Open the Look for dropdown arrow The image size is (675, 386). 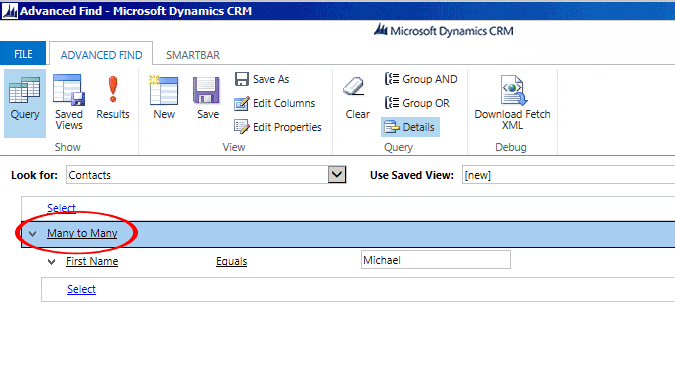pyautogui.click(x=337, y=175)
